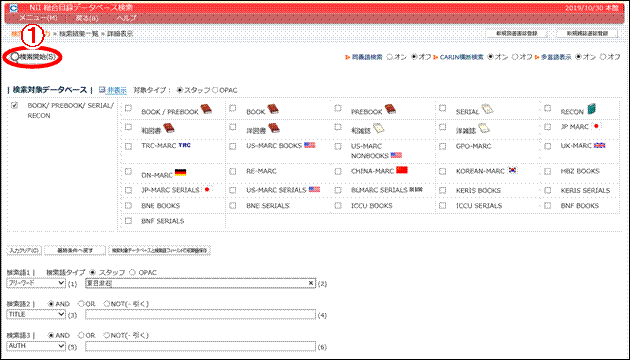The width and height of the screenshot is (630, 360).
Task: Click the Japan flag beside JP-MARC SERIALS
Action: point(207,189)
